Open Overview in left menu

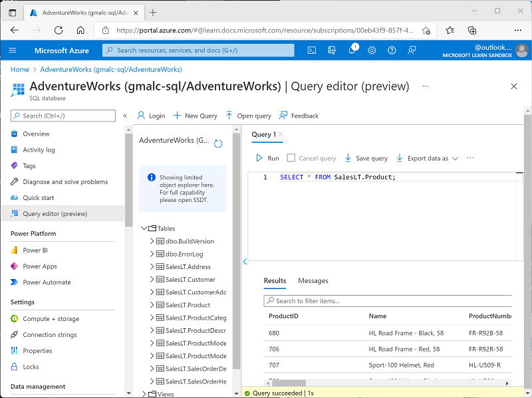(x=36, y=134)
